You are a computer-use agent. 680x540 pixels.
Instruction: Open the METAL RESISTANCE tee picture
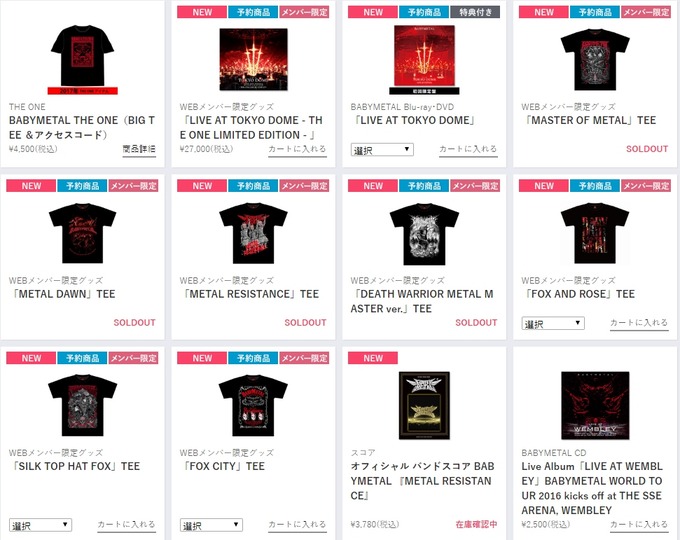(253, 233)
